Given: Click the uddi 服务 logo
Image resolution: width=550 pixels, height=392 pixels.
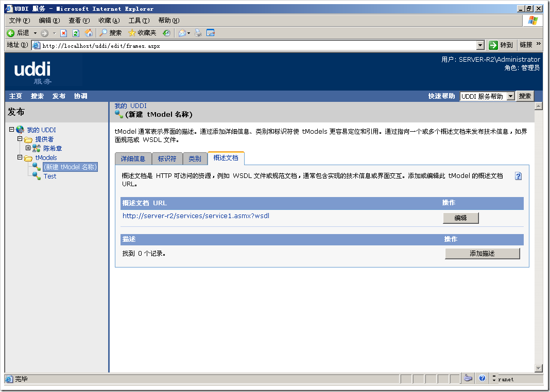Looking at the screenshot, I should coord(32,73).
